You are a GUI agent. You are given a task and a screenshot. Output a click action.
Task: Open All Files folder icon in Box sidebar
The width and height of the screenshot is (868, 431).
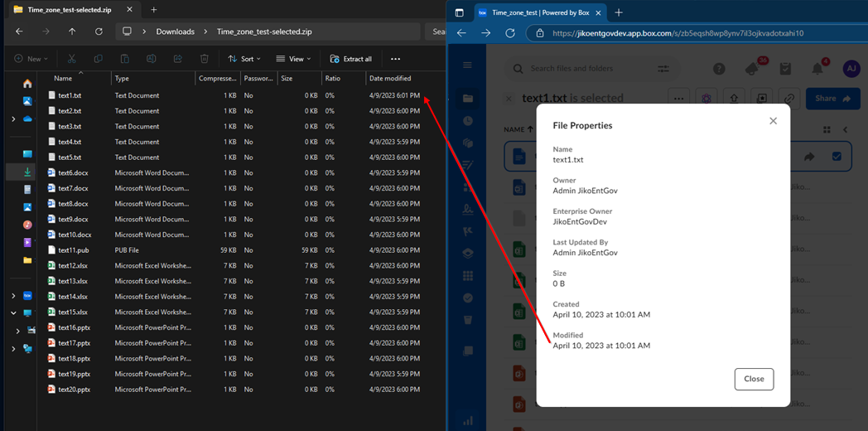(x=468, y=98)
